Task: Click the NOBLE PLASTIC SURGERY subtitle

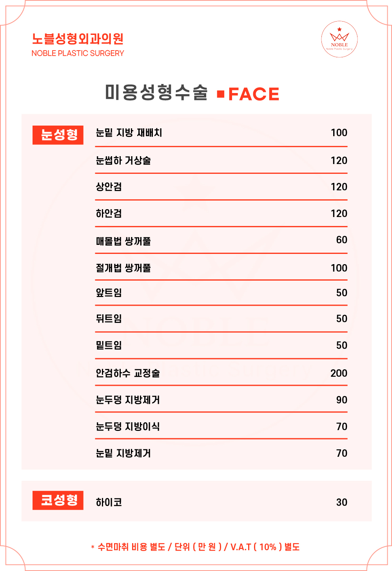Action: (78, 53)
